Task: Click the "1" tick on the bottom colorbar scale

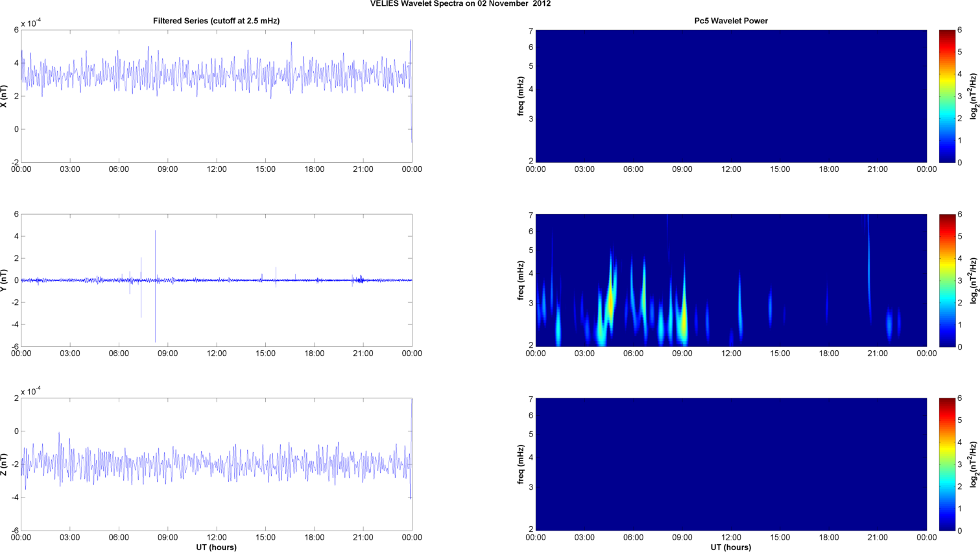Action: [x=960, y=509]
